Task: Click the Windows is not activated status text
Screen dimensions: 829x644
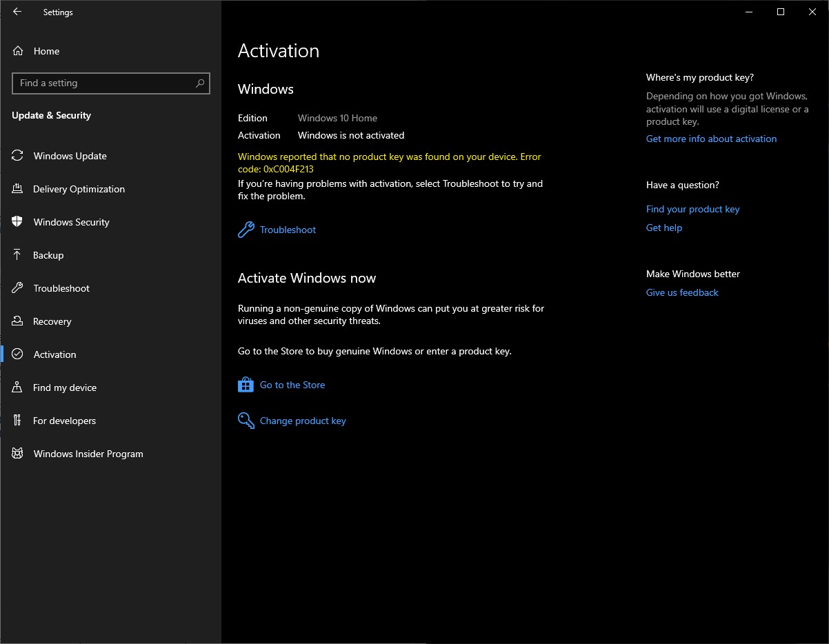Action: point(351,135)
